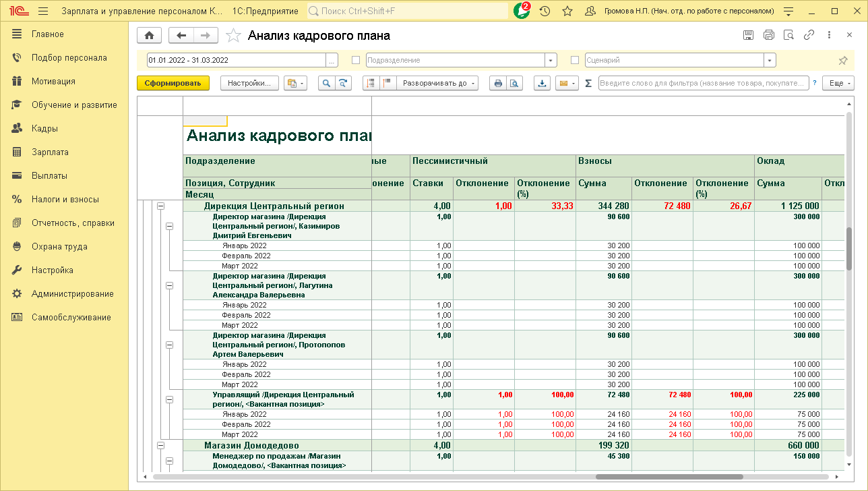Save report to file with download icon
868x491 pixels.
point(542,83)
